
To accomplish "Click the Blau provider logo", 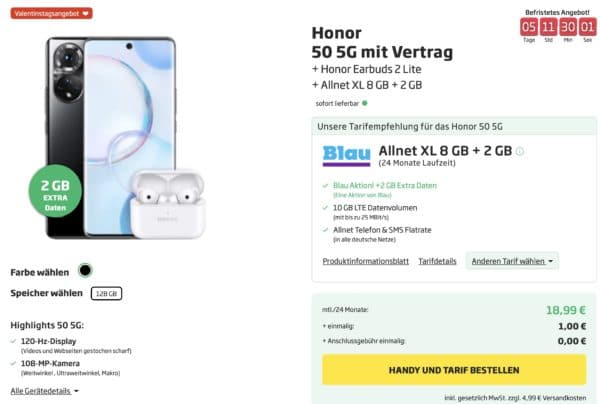I will [346, 156].
